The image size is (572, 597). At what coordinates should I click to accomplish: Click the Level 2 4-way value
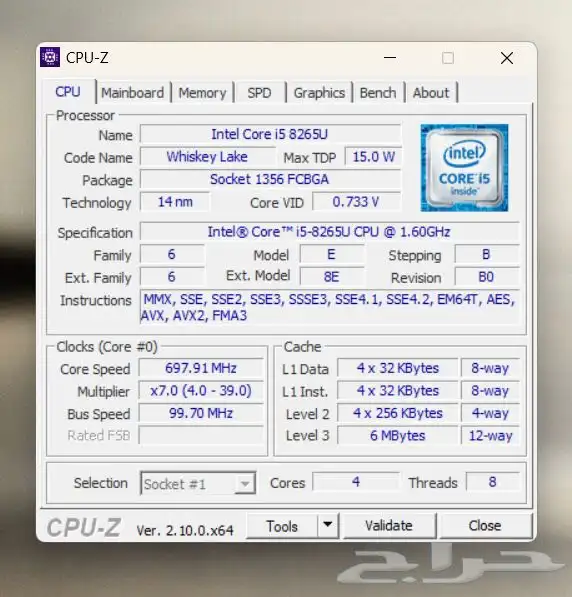pos(490,413)
